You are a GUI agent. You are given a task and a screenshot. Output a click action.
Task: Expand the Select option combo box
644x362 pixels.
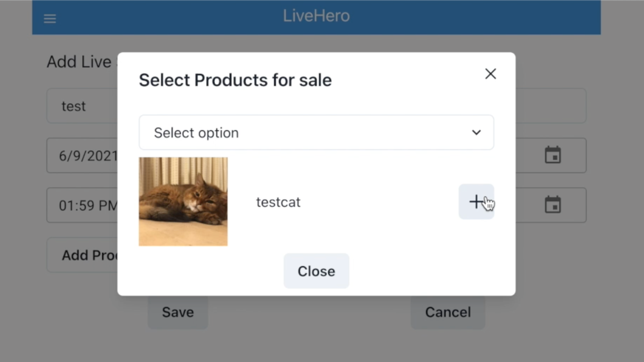coord(316,132)
